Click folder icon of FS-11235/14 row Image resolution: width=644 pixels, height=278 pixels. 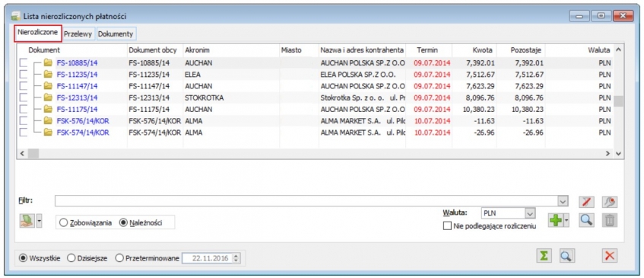(x=49, y=75)
